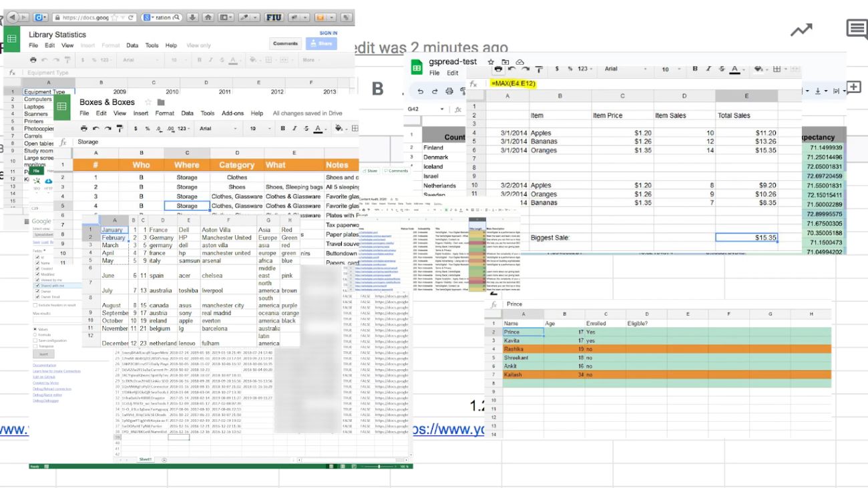Uncheck the 'Shared with me' field checkbox
Image resolution: width=868 pixels, height=488 pixels.
pyautogui.click(x=37, y=285)
